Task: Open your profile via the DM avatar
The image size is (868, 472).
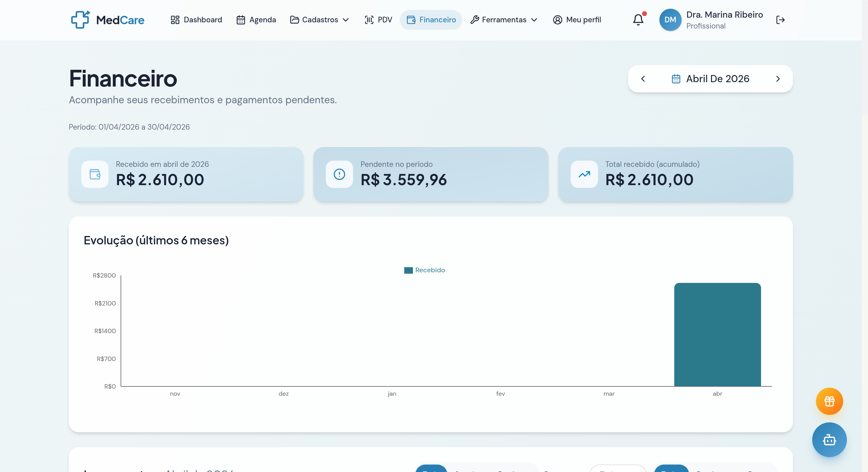Action: 670,20
